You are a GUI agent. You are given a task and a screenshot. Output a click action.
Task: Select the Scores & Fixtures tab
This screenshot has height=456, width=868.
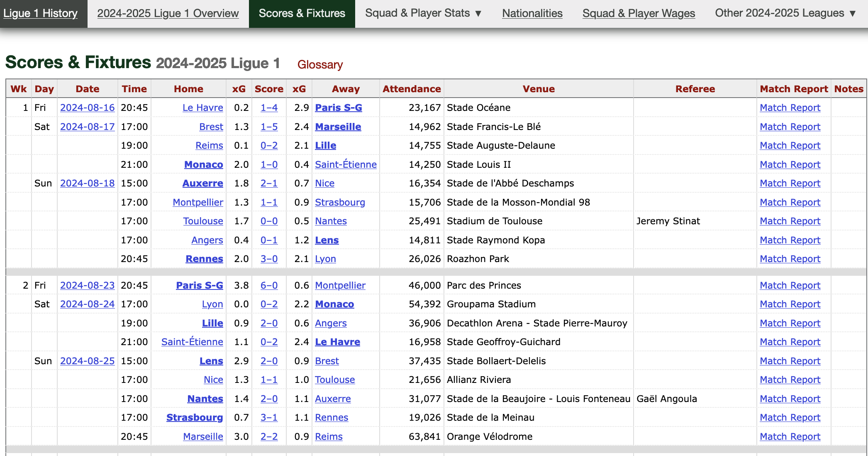pyautogui.click(x=302, y=13)
